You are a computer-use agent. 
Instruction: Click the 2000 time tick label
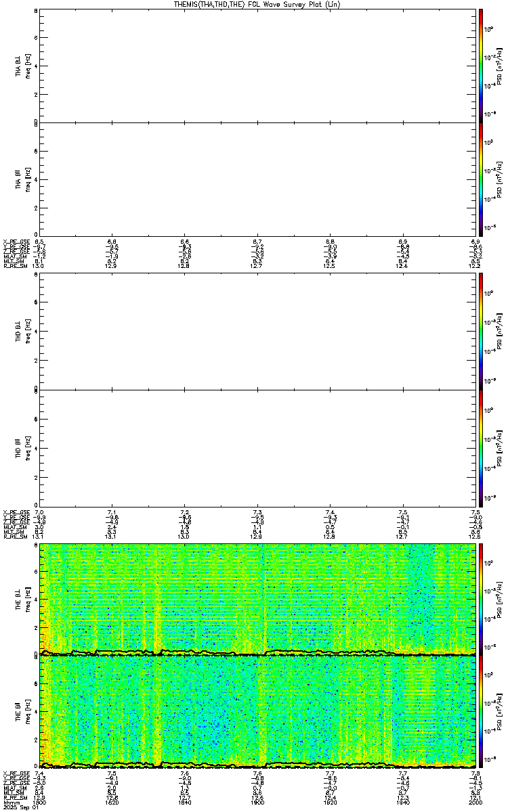tap(475, 802)
